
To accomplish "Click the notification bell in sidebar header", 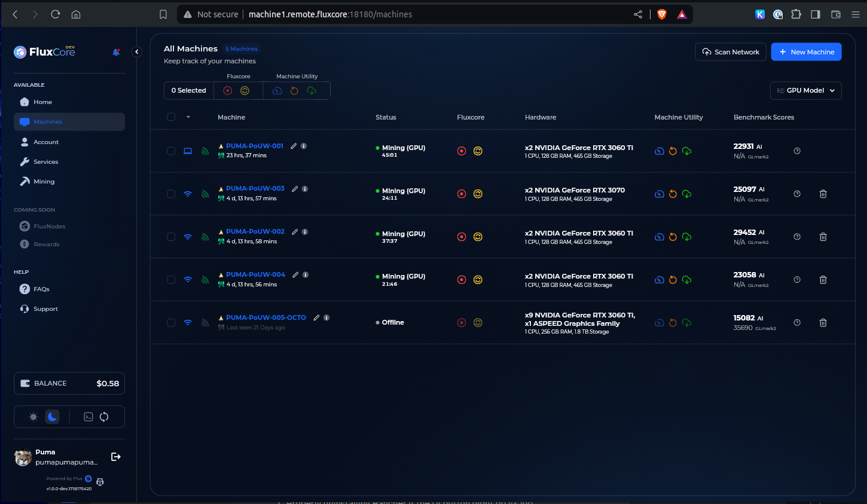I will [x=116, y=52].
